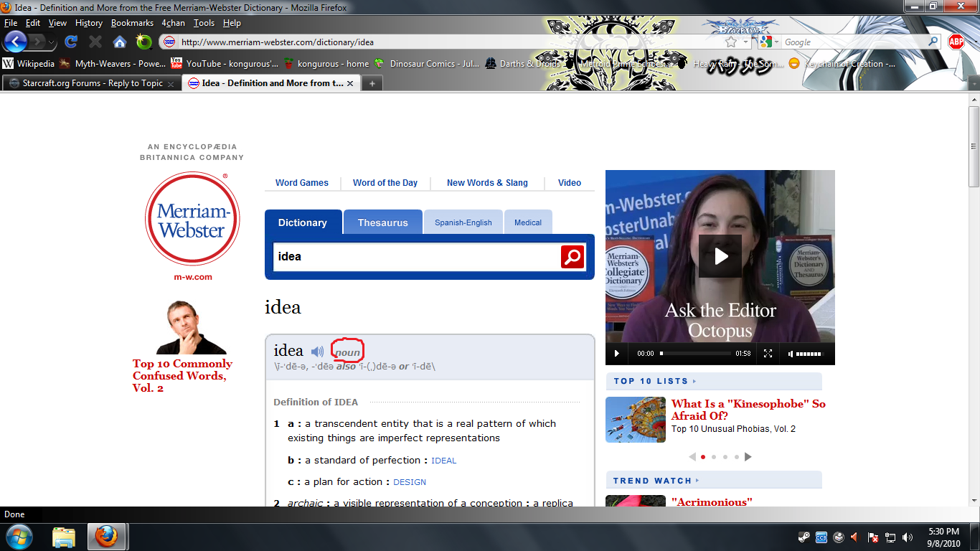Click the Google search magnifier icon

tap(933, 42)
